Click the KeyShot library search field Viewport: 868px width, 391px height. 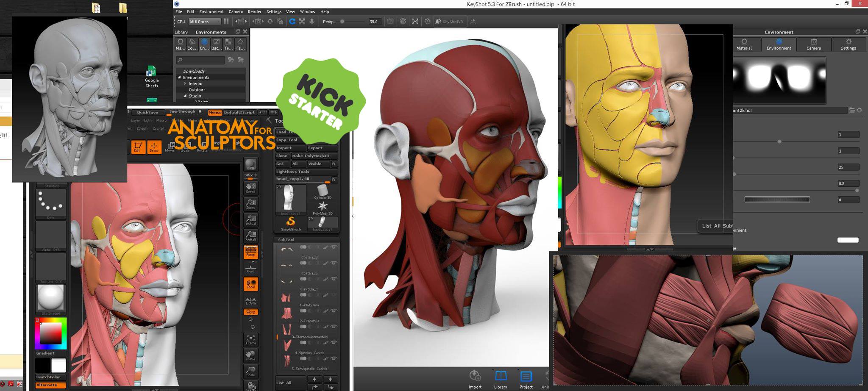point(200,60)
